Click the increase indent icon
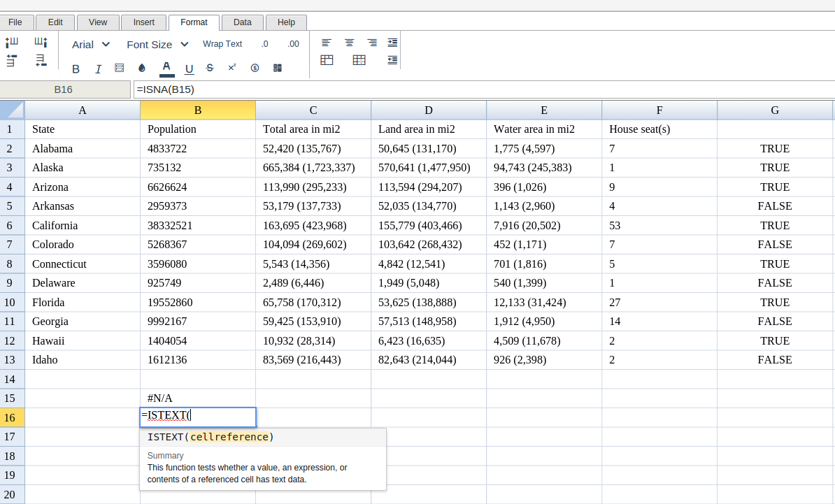Image resolution: width=835 pixels, height=504 pixels. 392,43
